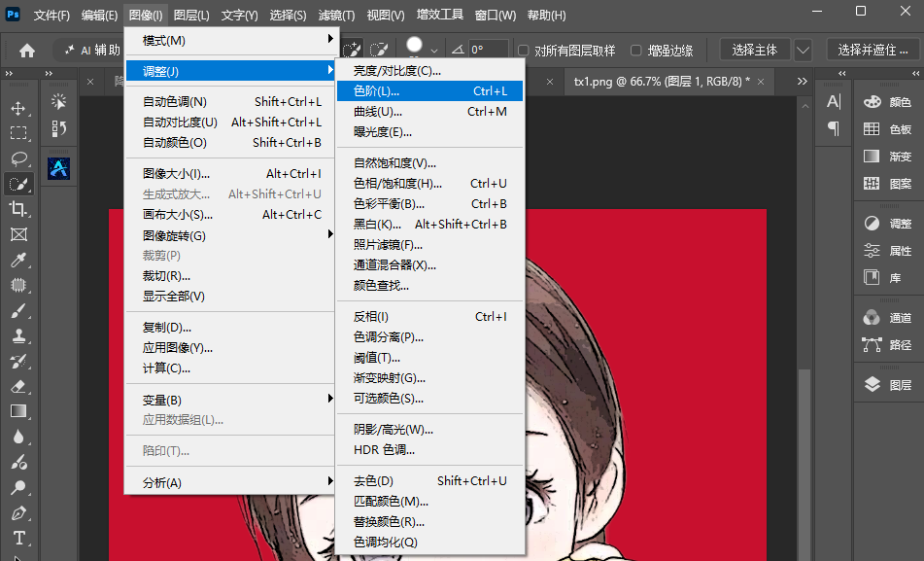Open the Actions panel cursor icon
The height and width of the screenshot is (561, 924).
coord(59,101)
